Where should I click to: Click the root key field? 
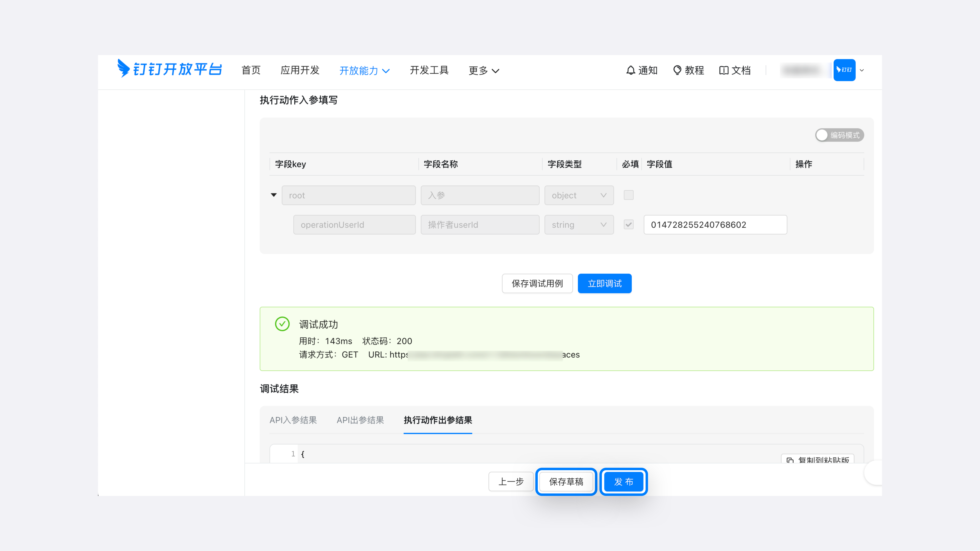[349, 195]
